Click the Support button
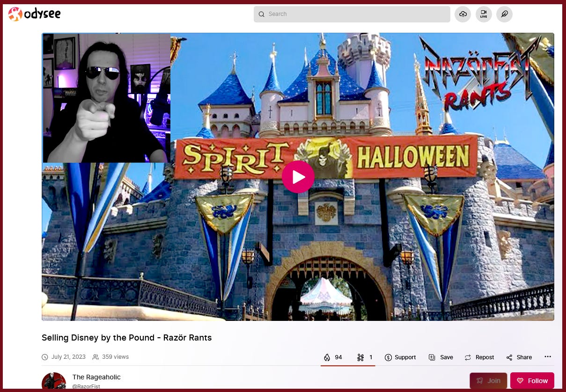This screenshot has width=566, height=392. point(400,357)
